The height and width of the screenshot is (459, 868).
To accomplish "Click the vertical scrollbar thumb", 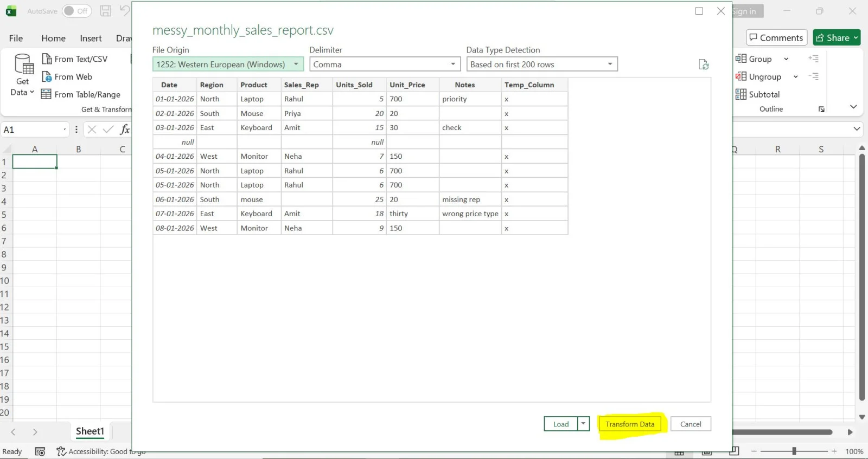I will (x=861, y=278).
